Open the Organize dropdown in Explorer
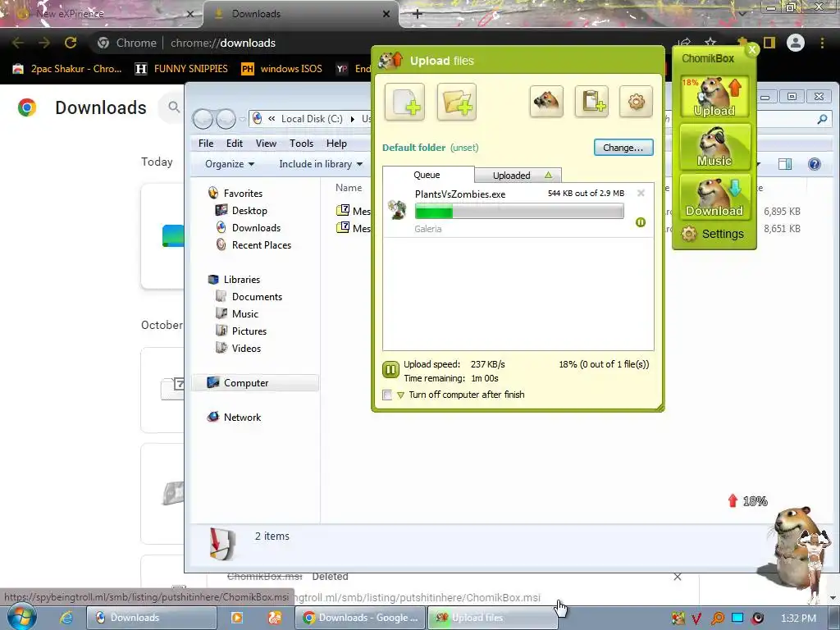 [230, 164]
